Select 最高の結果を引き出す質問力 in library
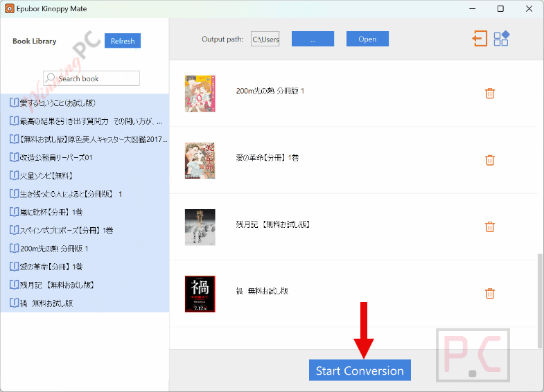 pyautogui.click(x=85, y=121)
